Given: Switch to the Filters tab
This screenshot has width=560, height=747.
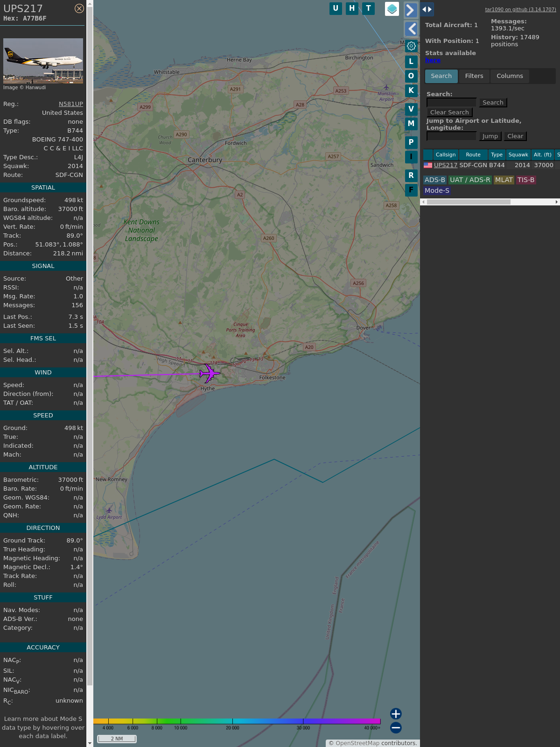Looking at the screenshot, I should [474, 76].
